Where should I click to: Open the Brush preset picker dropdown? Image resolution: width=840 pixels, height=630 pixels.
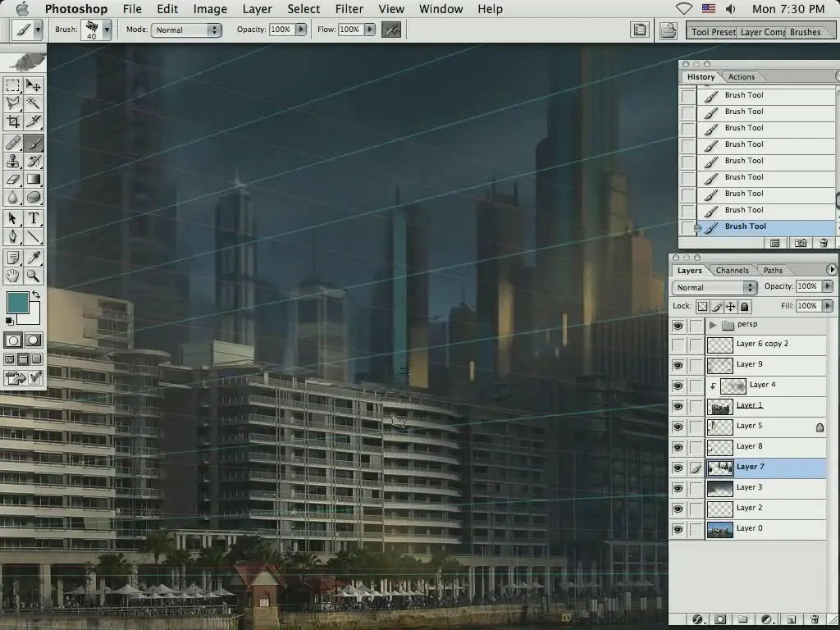pyautogui.click(x=107, y=30)
